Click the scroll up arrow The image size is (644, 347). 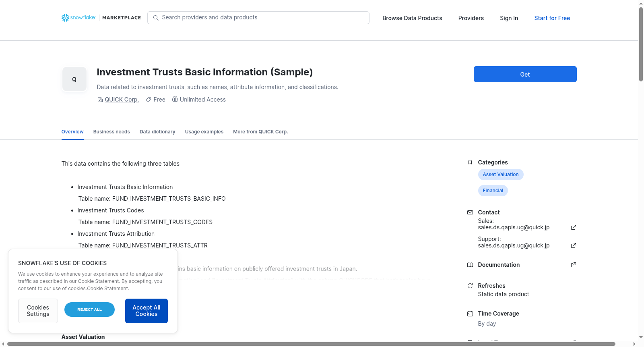(641, 3)
